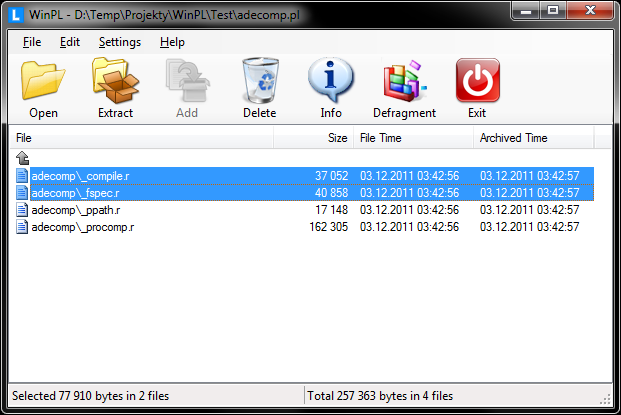Open the Info bubble icon
This screenshot has width=621, height=415.
(x=331, y=80)
